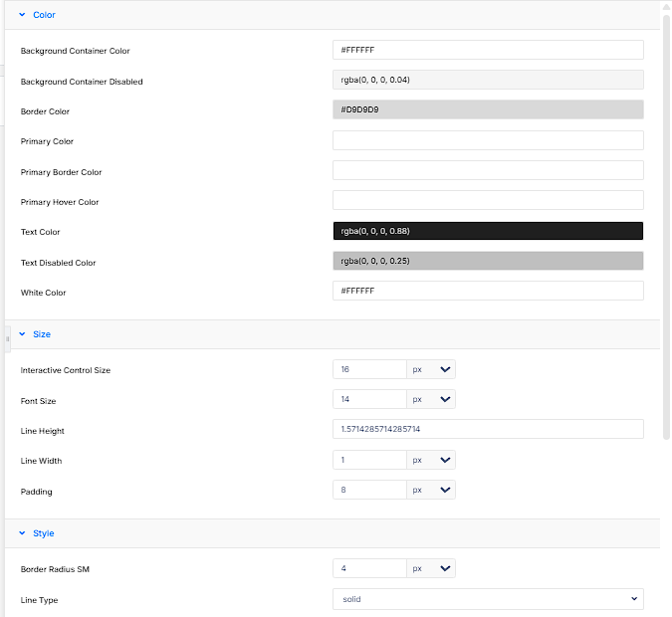
Task: Open Font Size unit dropdown arrow
Action: [445, 399]
